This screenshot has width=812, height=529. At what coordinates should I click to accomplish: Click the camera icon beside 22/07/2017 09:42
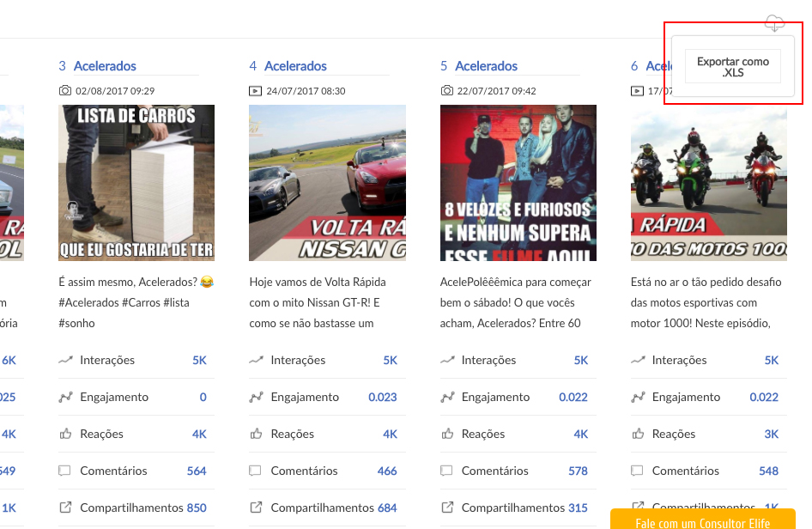coord(446,90)
